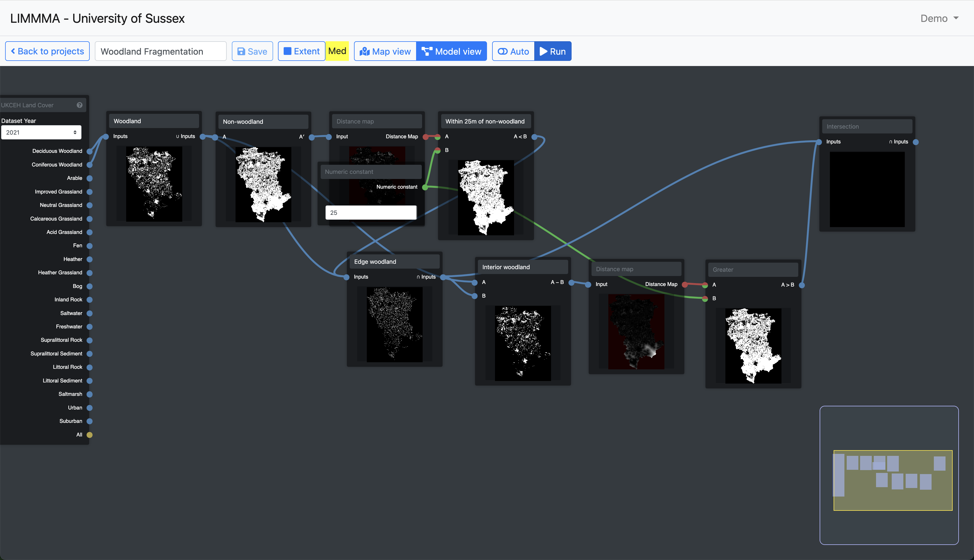
Task: Switch to Model view
Action: point(451,51)
